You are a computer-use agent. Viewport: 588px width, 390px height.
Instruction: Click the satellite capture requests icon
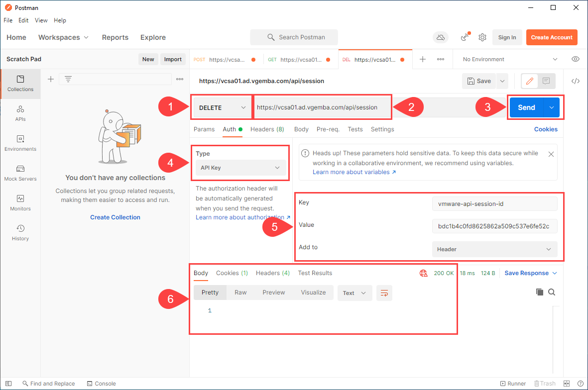pyautogui.click(x=465, y=37)
